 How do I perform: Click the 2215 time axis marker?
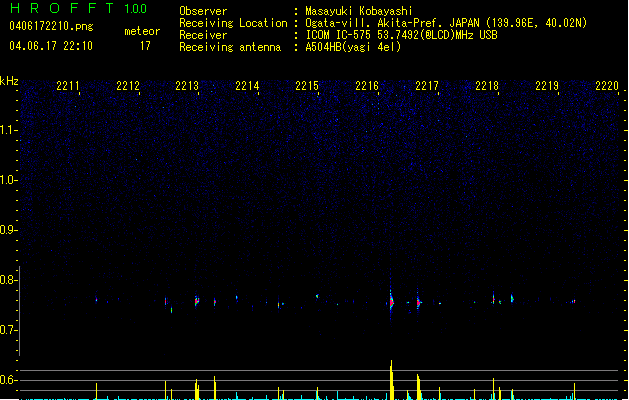point(307,86)
